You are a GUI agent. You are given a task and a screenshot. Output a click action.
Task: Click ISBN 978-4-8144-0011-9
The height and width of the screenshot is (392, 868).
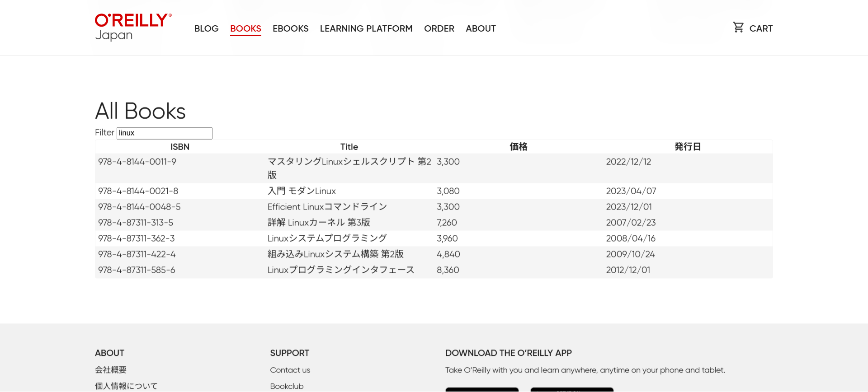[x=137, y=162]
